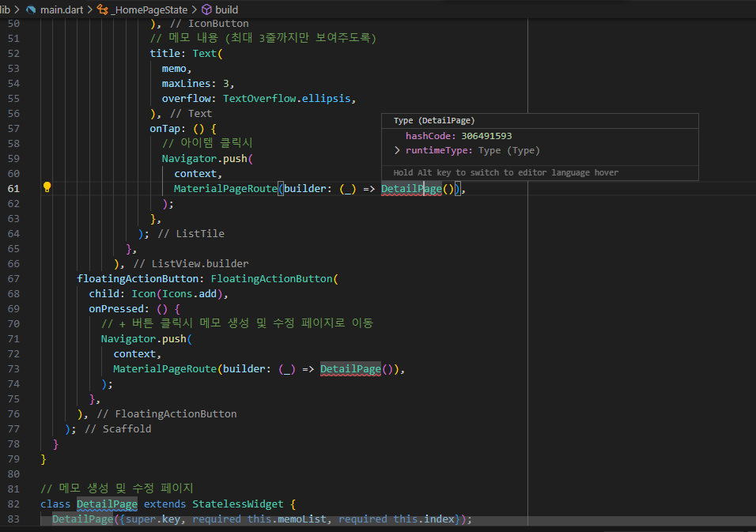
Task: Click StatelessWidget on line 82
Action: coord(238,504)
